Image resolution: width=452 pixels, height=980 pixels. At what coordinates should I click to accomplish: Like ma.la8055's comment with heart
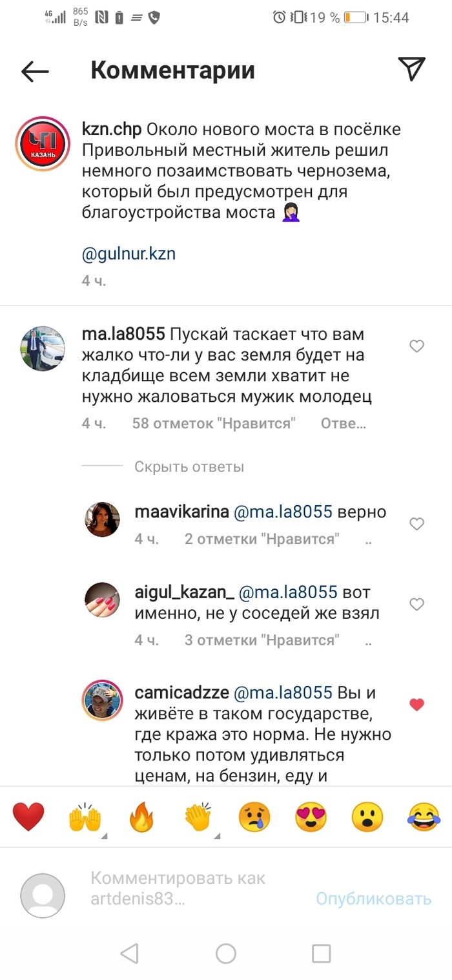[417, 347]
